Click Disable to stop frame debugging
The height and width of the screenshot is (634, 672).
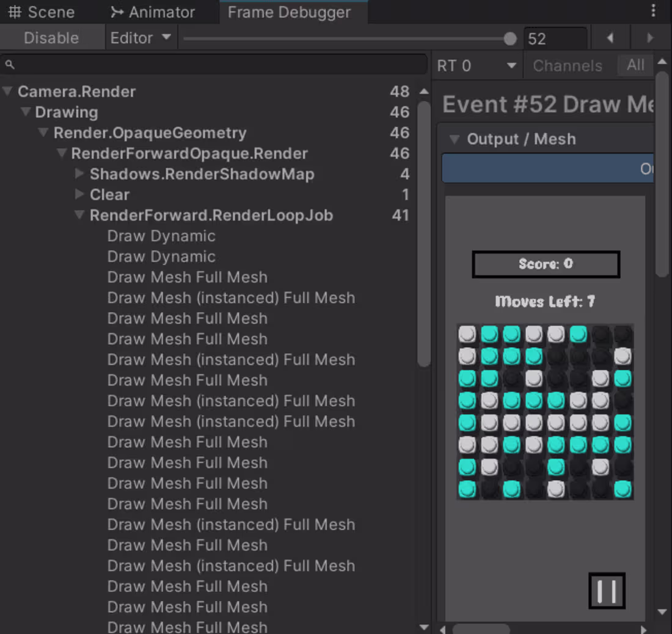point(52,37)
